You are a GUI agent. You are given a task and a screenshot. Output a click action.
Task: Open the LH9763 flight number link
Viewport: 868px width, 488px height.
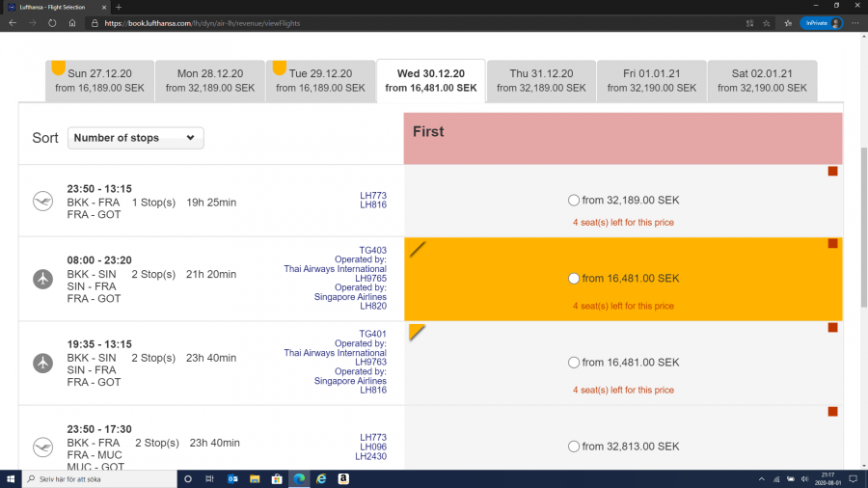point(371,363)
